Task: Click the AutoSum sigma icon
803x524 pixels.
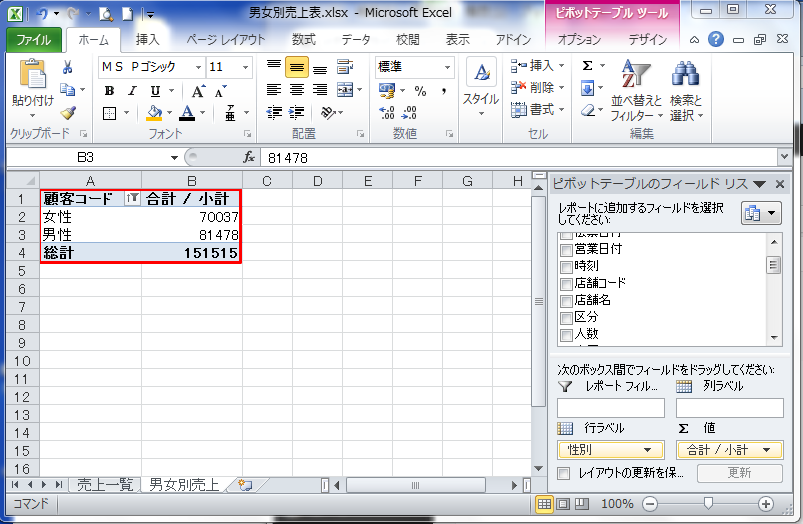Action: click(x=588, y=66)
